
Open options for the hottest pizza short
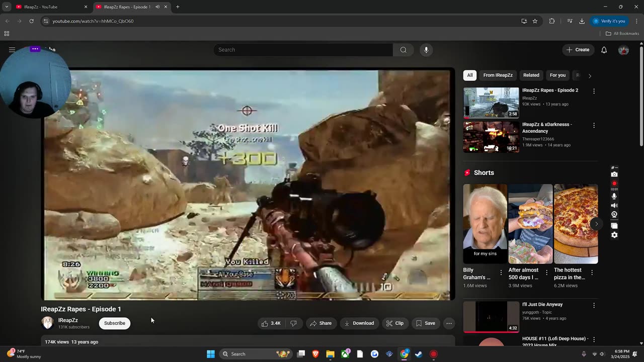(x=592, y=273)
